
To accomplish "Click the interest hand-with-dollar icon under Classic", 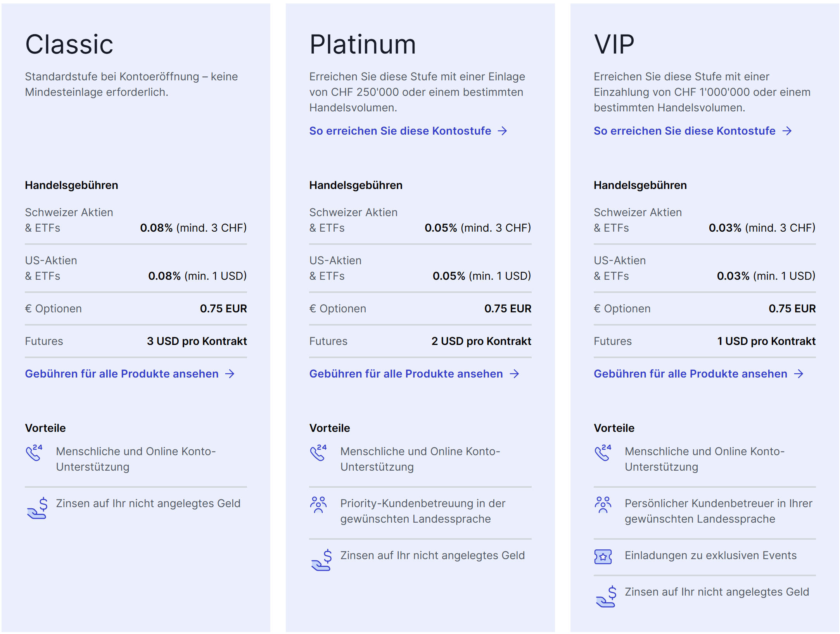I will click(x=37, y=508).
